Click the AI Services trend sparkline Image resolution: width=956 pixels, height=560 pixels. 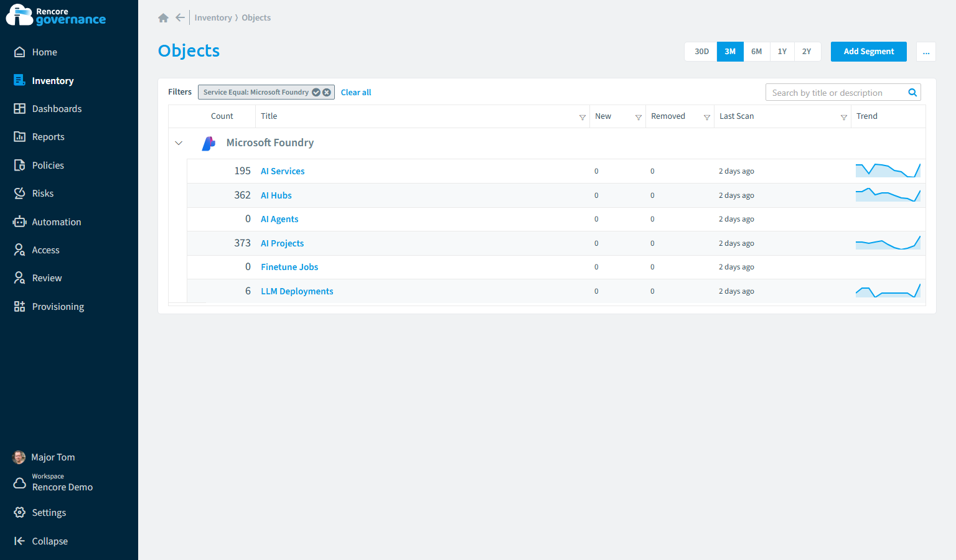click(888, 170)
